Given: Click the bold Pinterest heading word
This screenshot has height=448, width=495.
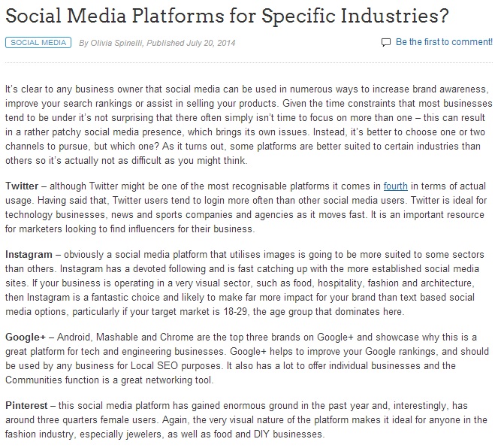Looking at the screenshot, I should tap(26, 406).
